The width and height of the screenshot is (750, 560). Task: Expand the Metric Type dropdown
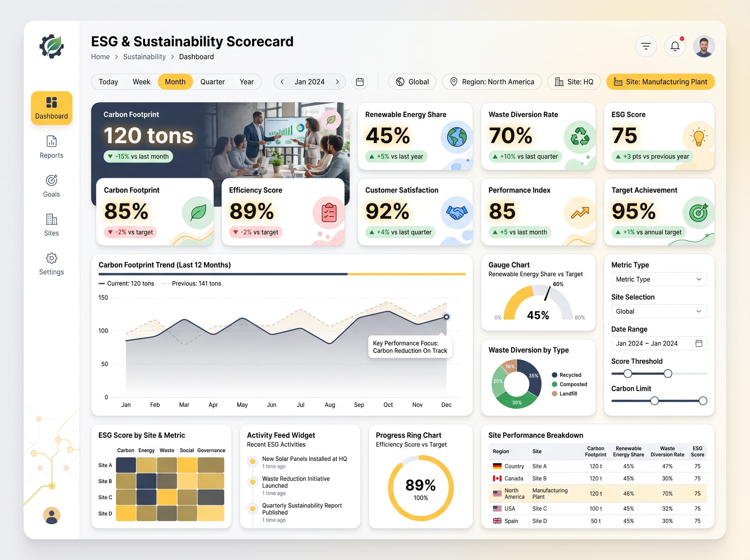tap(659, 279)
